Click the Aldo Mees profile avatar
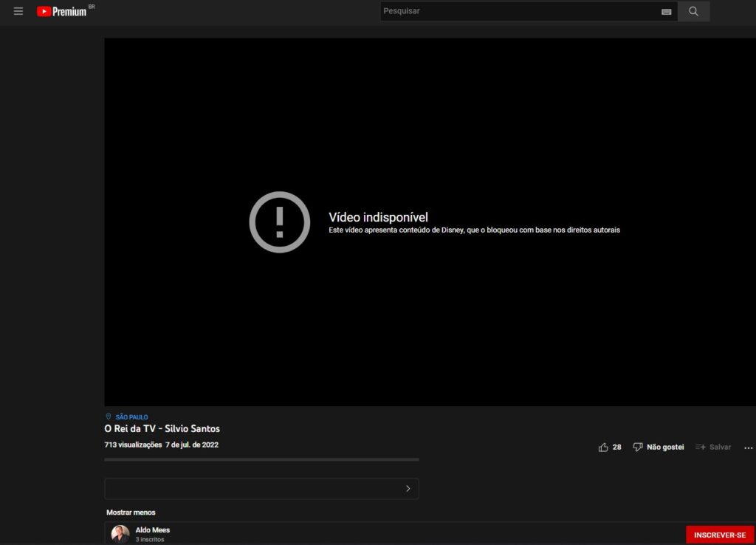 (x=120, y=534)
